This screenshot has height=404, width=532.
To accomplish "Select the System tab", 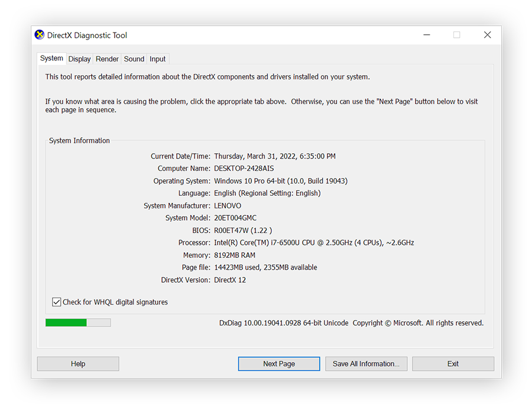I will pos(51,58).
